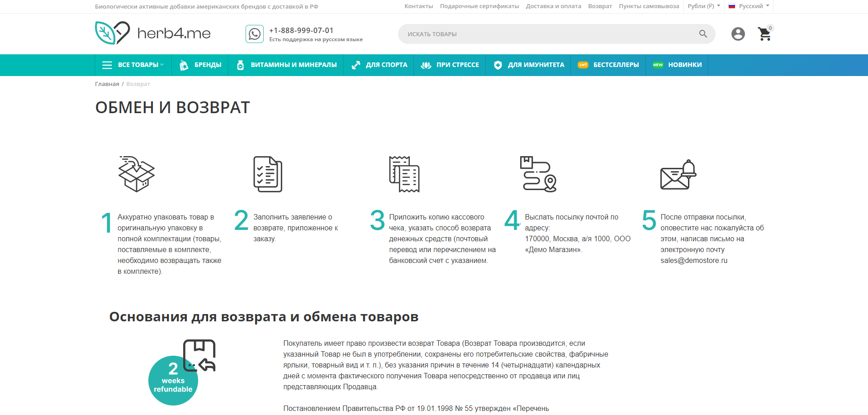The width and height of the screenshot is (868, 415).
Task: Open the user account icon
Action: [x=738, y=33]
